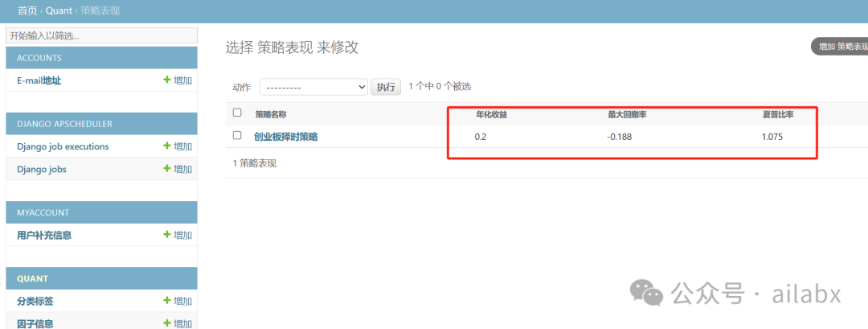This screenshot has height=329, width=868.
Task: Click the '1 策略表现' count text
Action: coord(255,162)
